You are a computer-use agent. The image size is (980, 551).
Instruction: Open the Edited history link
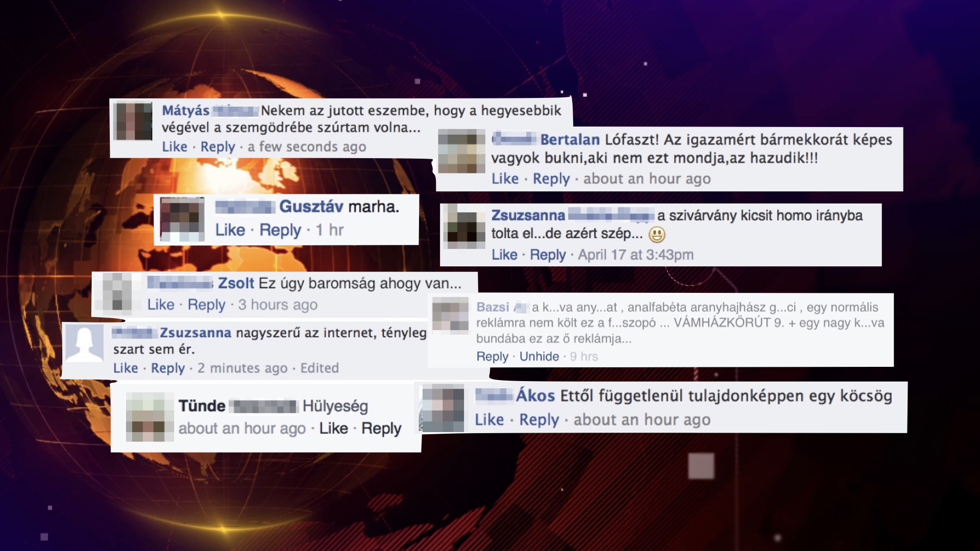(320, 368)
